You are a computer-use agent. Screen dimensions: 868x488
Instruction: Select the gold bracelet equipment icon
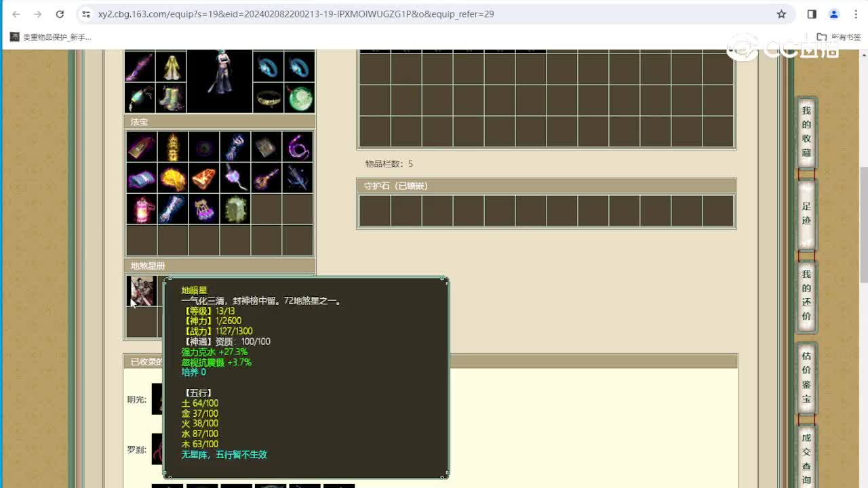click(x=268, y=98)
